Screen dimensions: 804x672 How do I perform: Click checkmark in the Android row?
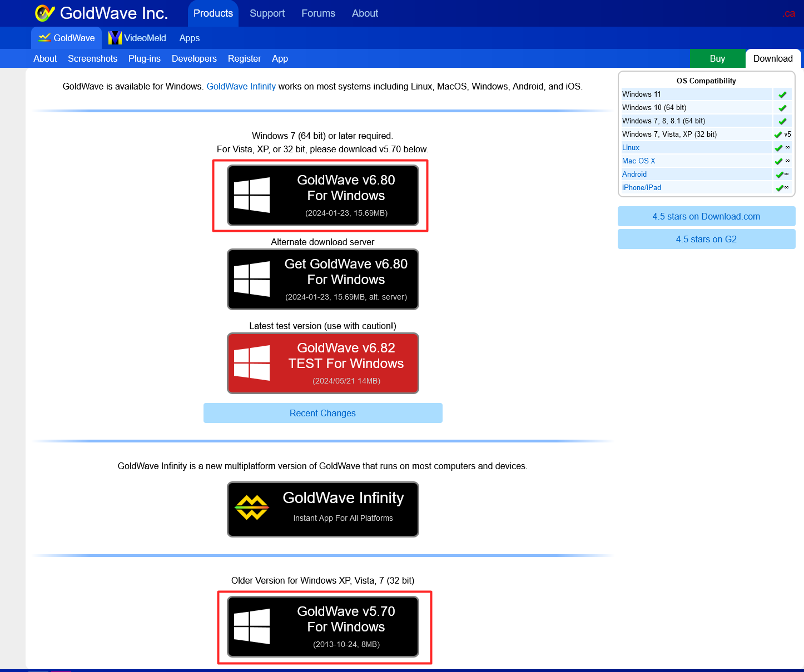tap(779, 175)
